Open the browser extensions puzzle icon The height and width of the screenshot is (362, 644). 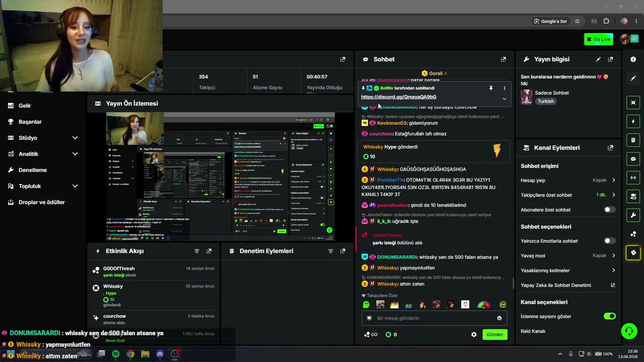(606, 21)
